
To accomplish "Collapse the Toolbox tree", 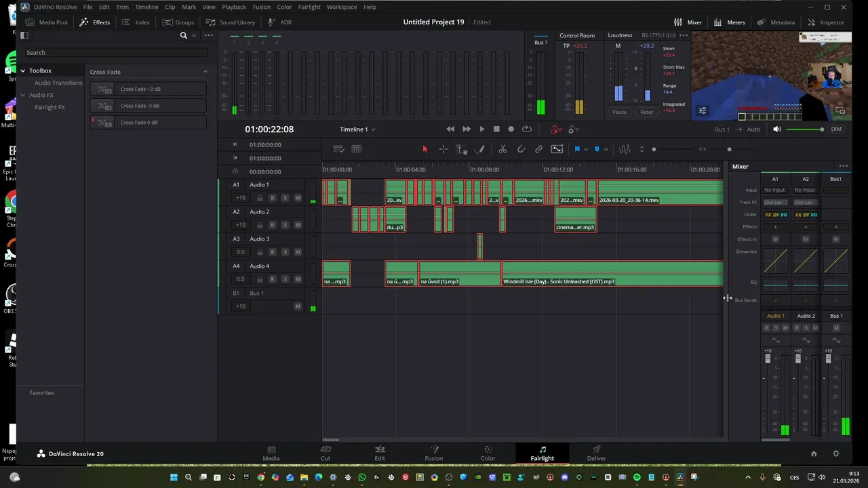I will [22, 70].
